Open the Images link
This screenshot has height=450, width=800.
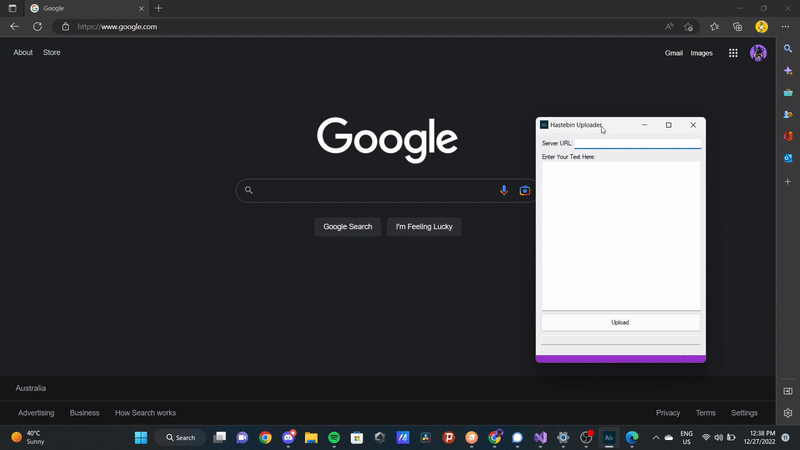pyautogui.click(x=702, y=53)
